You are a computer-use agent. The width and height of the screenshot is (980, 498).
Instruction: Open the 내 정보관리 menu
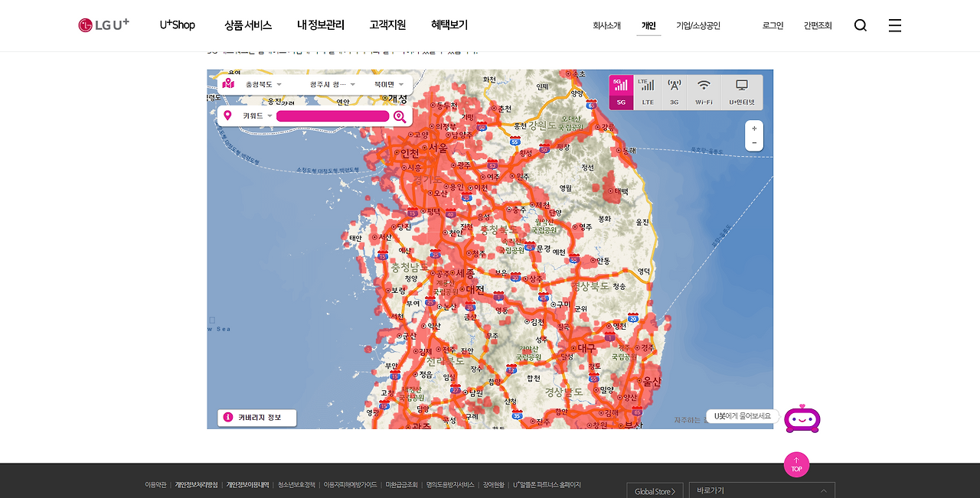pos(321,25)
